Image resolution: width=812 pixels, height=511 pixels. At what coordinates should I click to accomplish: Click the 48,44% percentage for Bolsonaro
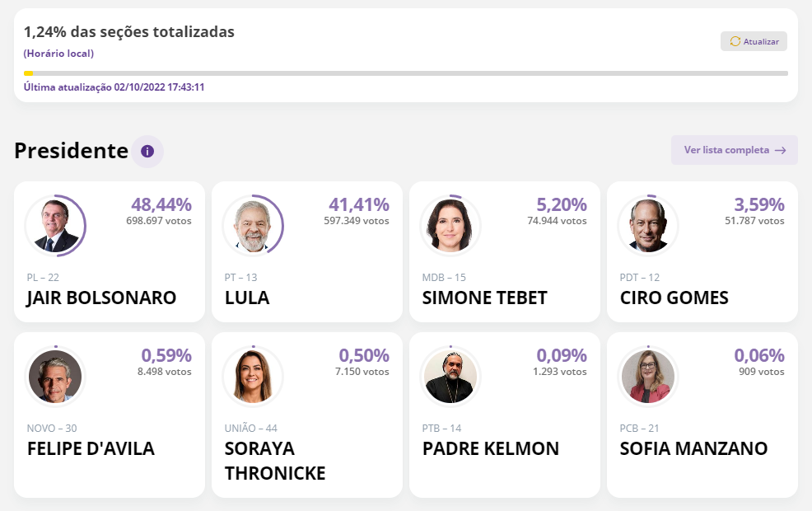(x=161, y=205)
